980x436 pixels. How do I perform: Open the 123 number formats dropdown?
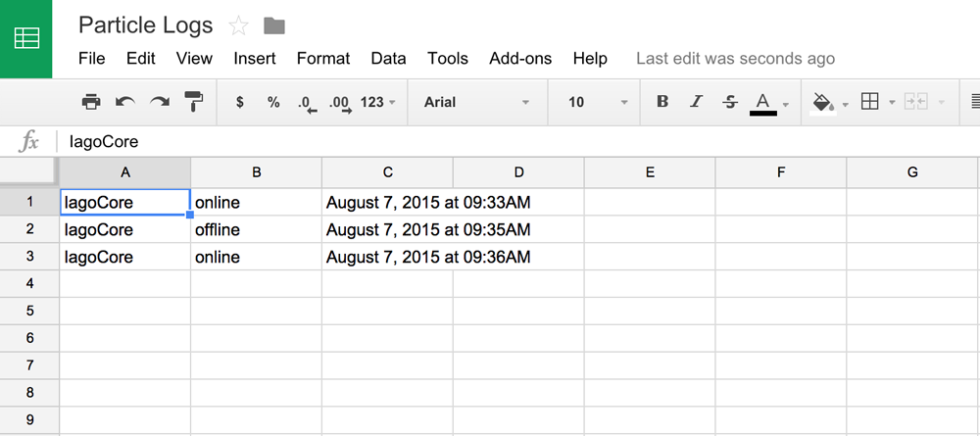pos(377,102)
